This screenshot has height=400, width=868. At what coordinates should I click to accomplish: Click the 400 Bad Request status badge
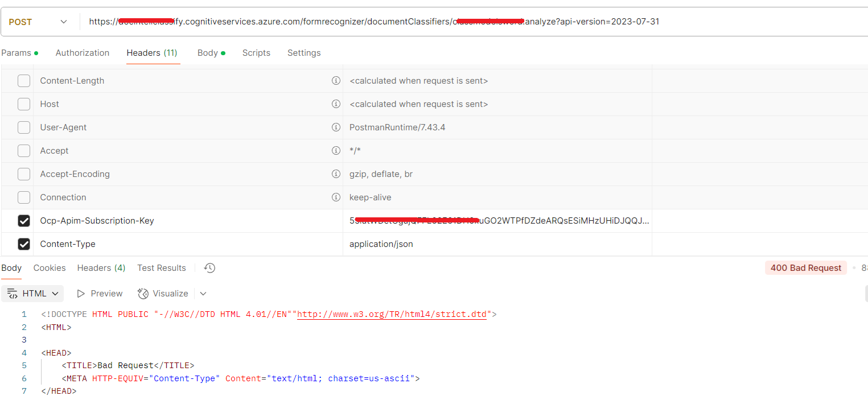coord(805,267)
